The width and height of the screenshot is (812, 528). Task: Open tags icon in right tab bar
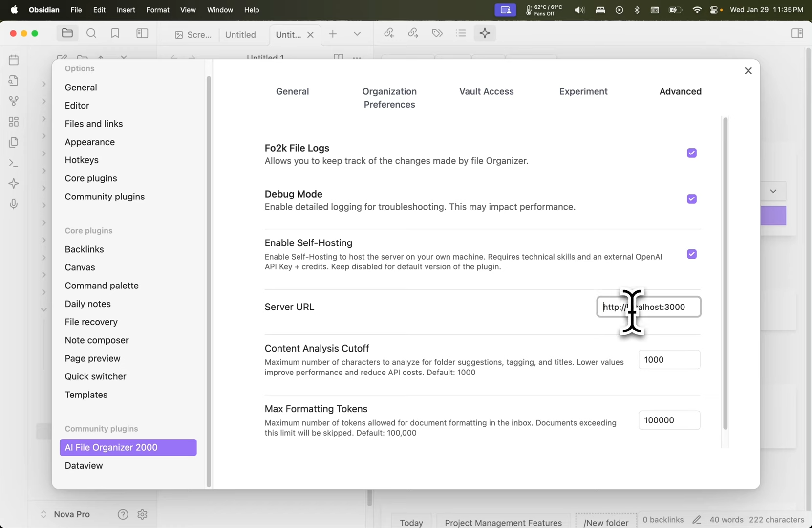tap(437, 33)
